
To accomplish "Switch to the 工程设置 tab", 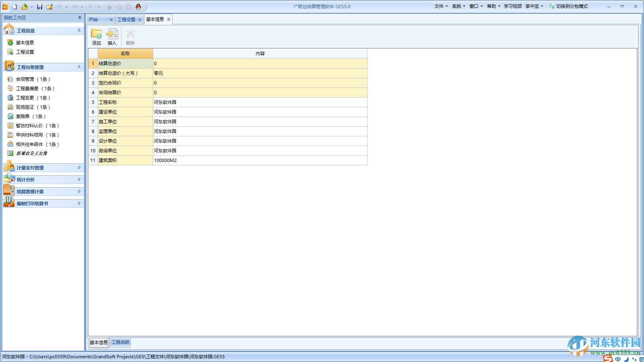I will point(126,20).
